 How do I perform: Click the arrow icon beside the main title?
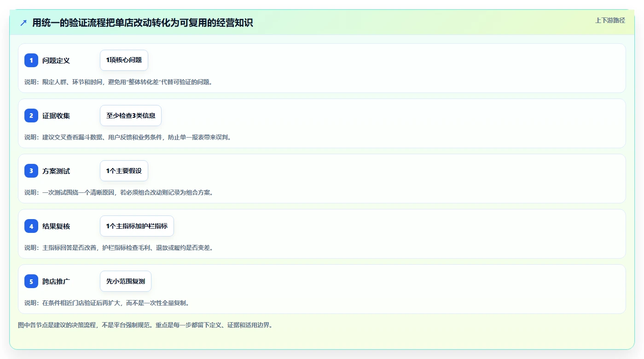click(23, 23)
